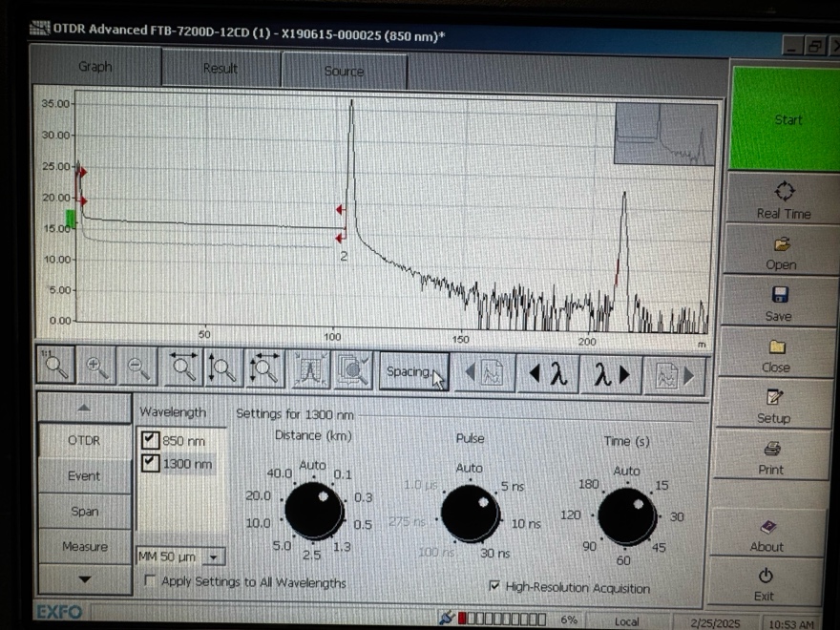Select the vertical zoom tool
This screenshot has height=630, width=840.
(222, 368)
